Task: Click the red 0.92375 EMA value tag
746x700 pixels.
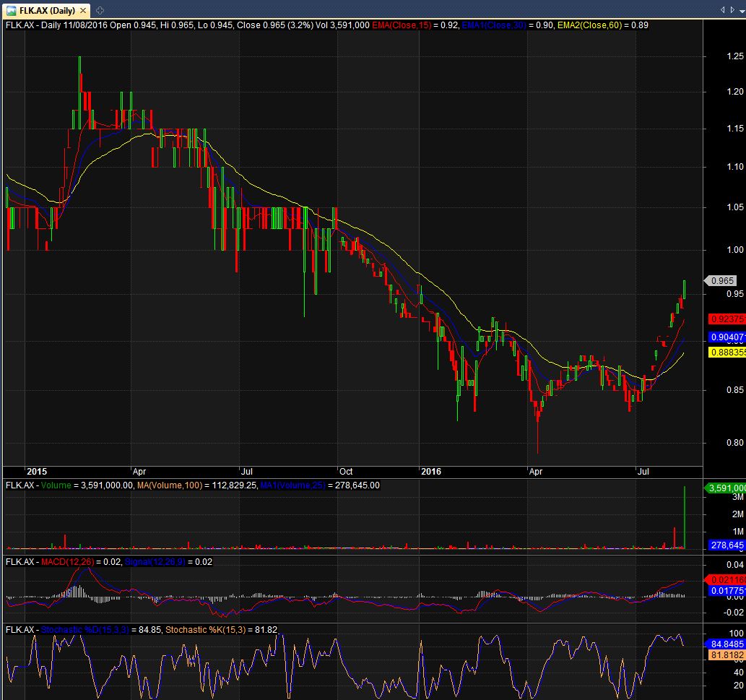Action: click(x=727, y=319)
